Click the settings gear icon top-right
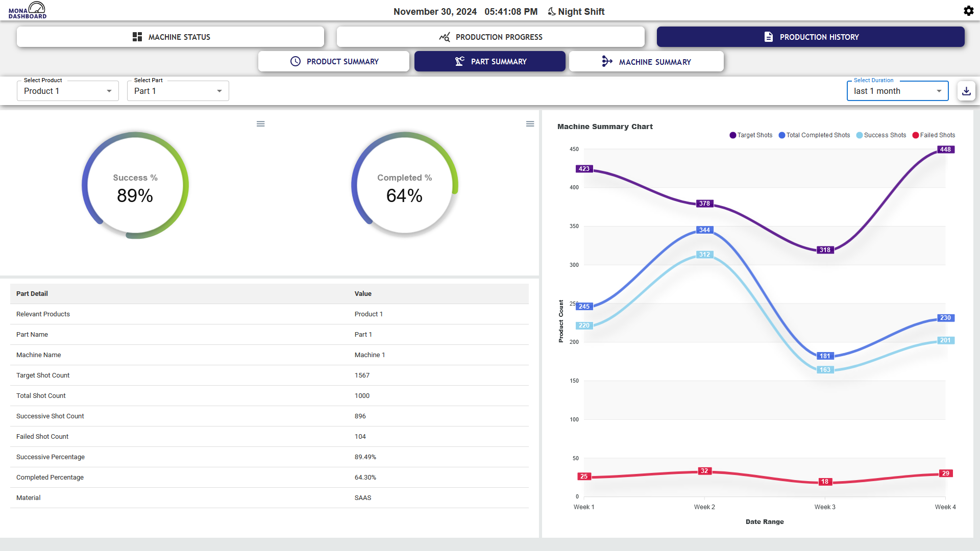The width and height of the screenshot is (980, 551). [x=969, y=11]
